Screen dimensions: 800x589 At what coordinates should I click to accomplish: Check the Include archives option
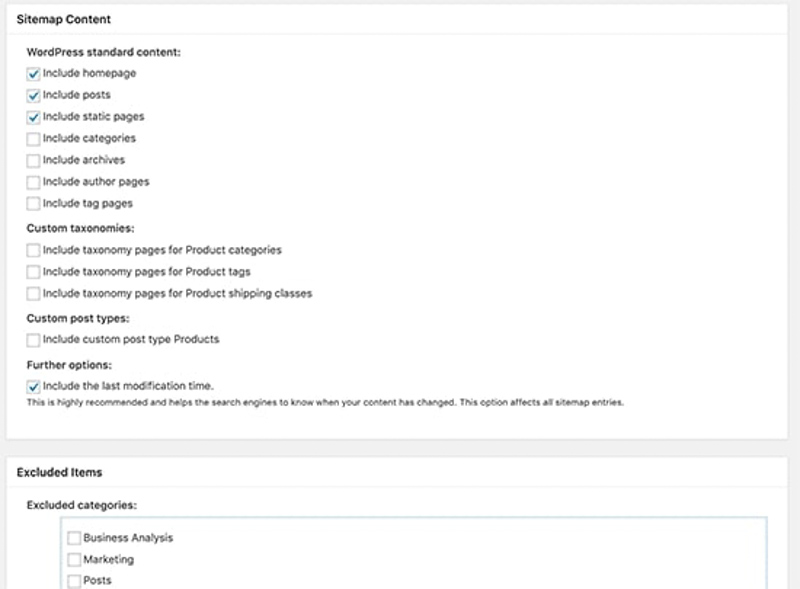tap(34, 160)
